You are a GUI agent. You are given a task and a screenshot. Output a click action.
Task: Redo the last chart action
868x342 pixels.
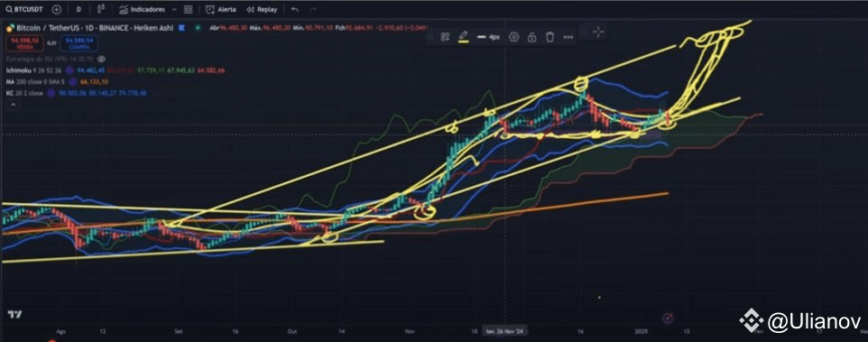pos(313,9)
